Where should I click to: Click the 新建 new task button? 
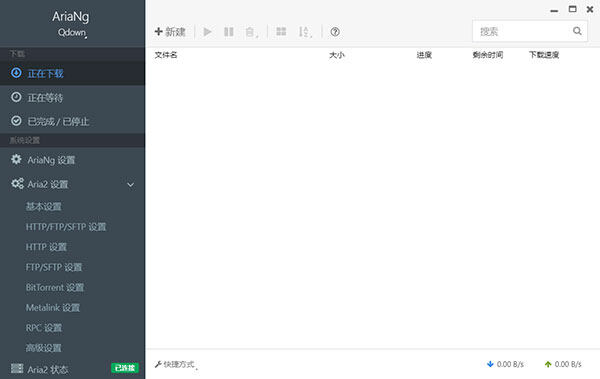[x=170, y=32]
